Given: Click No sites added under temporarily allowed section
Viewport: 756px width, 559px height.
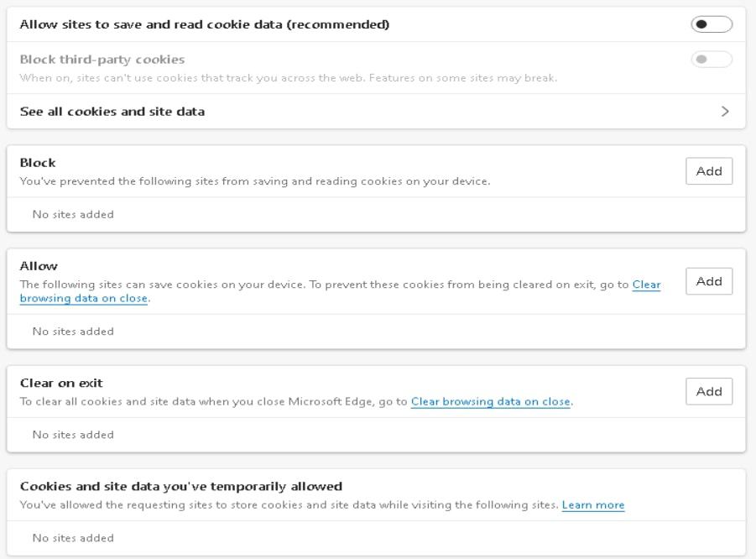Looking at the screenshot, I should 73,538.
